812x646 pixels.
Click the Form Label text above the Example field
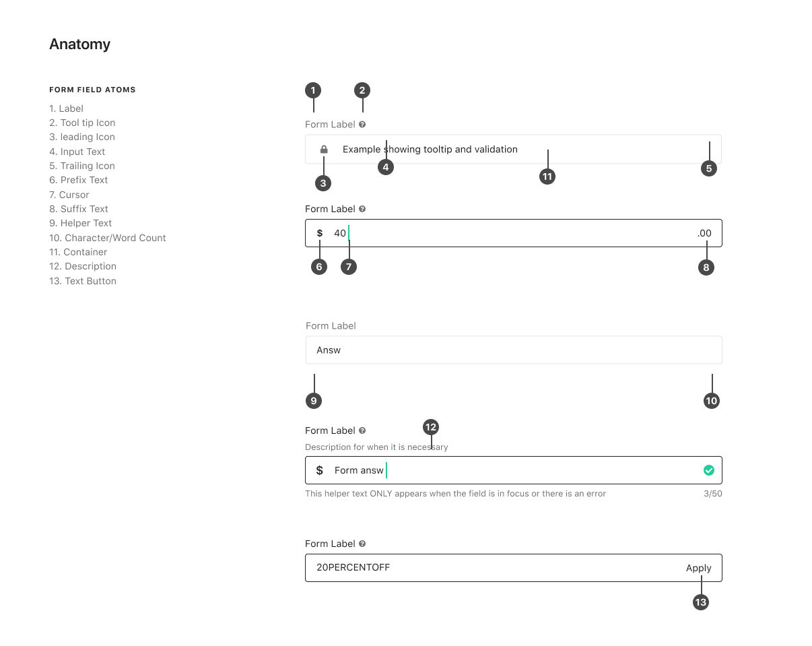point(330,125)
